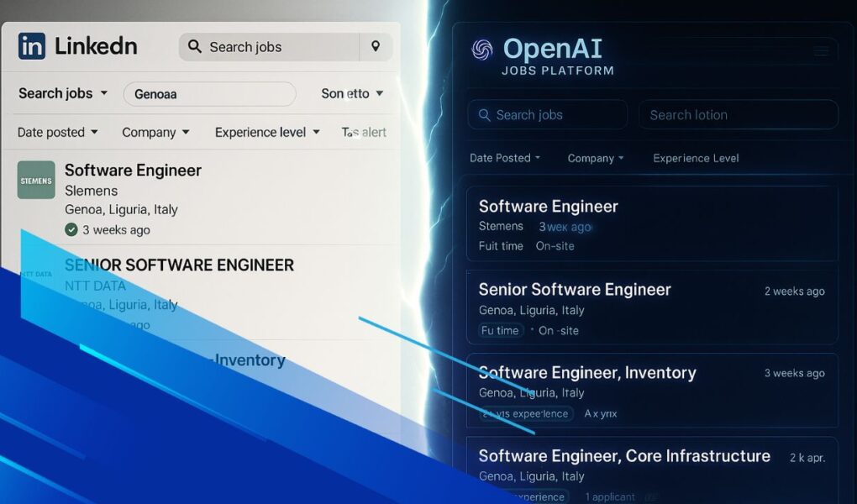Click the OpenAI wordmark text
The width and height of the screenshot is (857, 504).
point(553,49)
